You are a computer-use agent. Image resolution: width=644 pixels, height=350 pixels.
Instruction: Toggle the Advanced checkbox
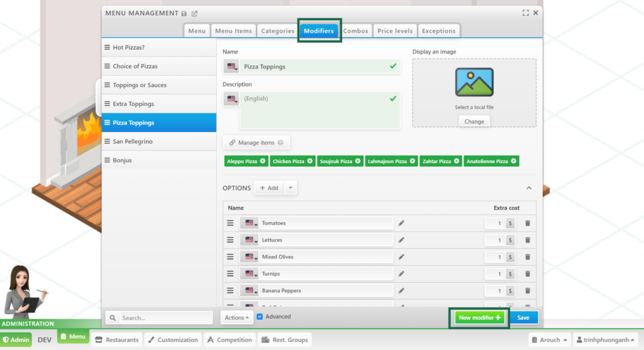[x=260, y=317]
